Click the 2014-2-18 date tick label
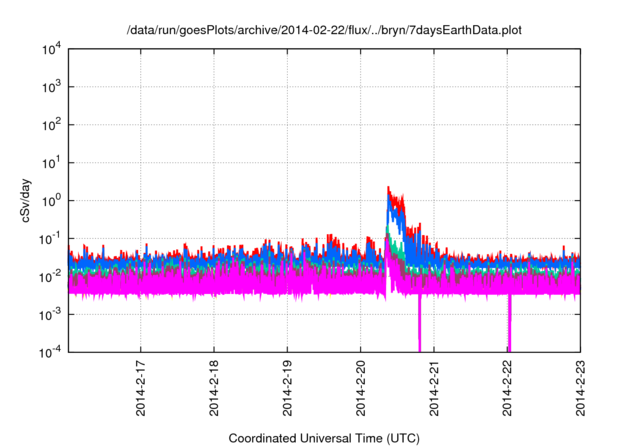The width and height of the screenshot is (640, 448). (214, 388)
